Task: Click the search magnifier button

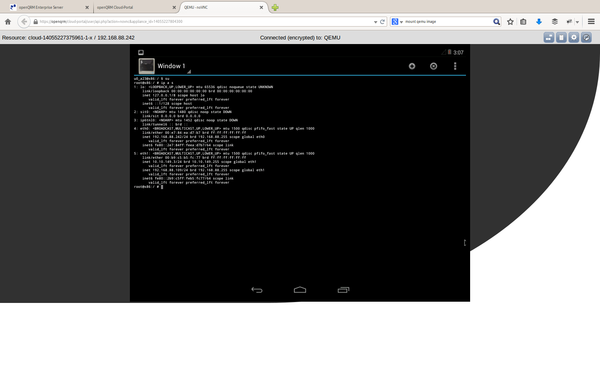Action: (496, 22)
